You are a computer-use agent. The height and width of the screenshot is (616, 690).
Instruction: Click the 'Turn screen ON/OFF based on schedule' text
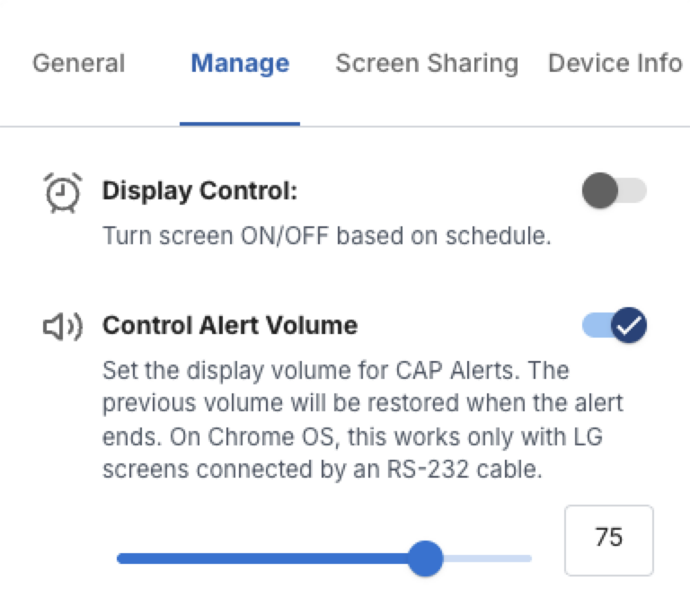click(325, 236)
